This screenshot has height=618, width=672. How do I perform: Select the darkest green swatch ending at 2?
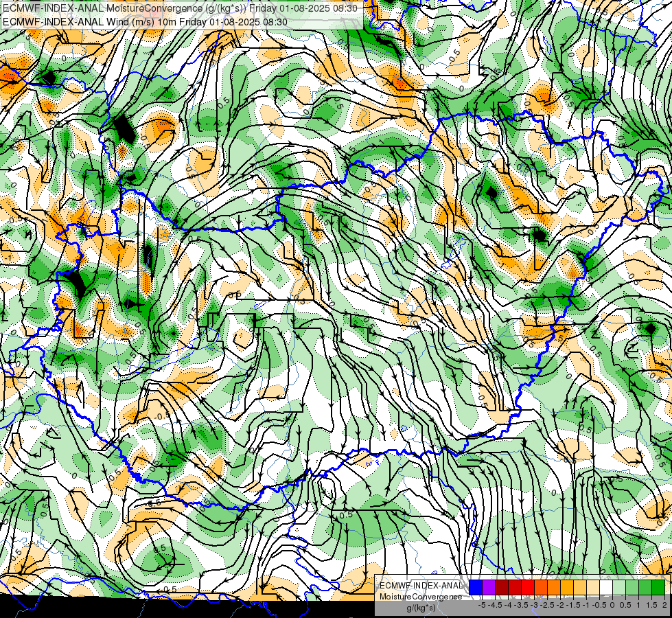[x=658, y=588]
